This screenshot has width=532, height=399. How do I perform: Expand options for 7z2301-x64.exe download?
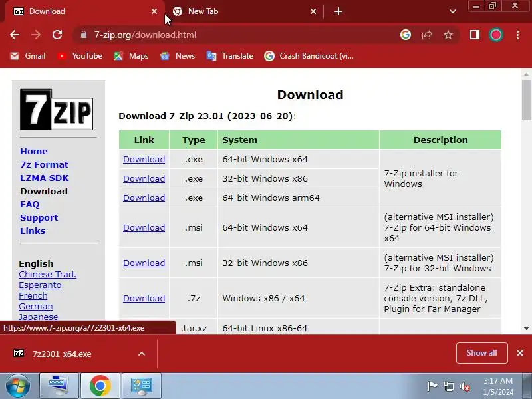click(142, 354)
